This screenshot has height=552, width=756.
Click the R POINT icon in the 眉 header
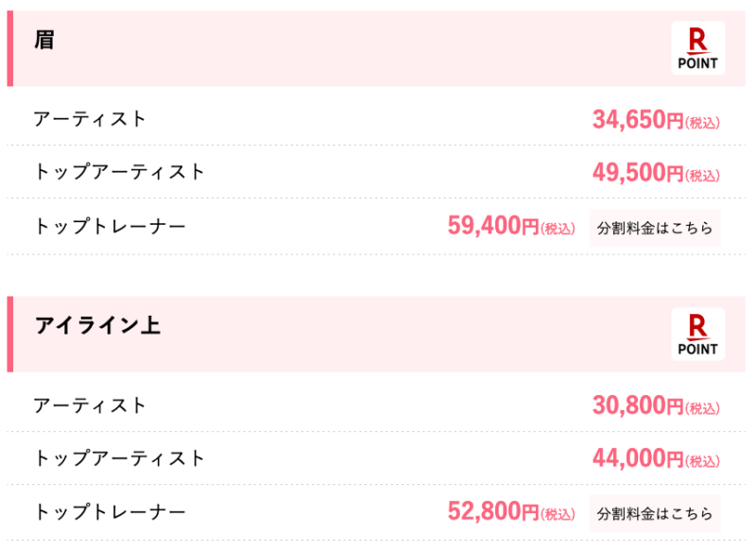(x=697, y=48)
